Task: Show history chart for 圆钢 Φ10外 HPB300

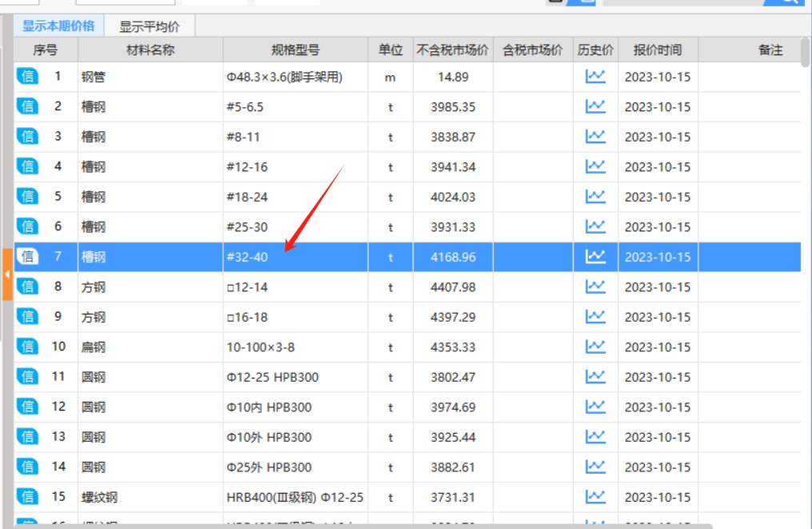Action: 595,437
